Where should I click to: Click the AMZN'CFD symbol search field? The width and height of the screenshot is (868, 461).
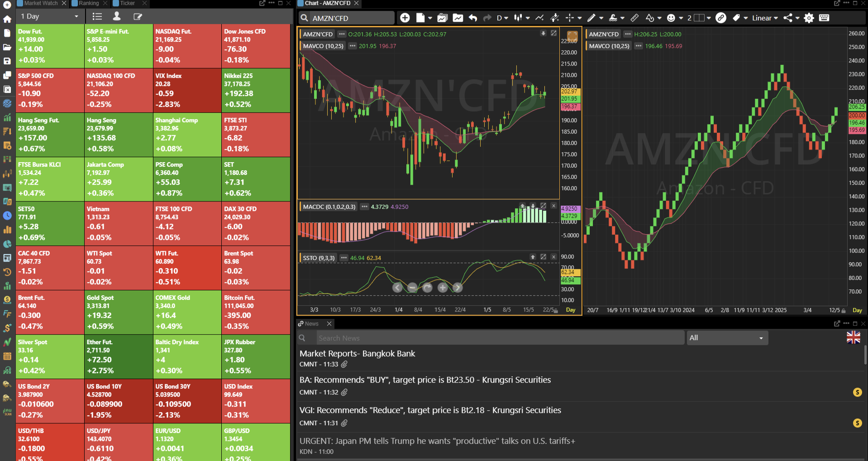coord(347,18)
